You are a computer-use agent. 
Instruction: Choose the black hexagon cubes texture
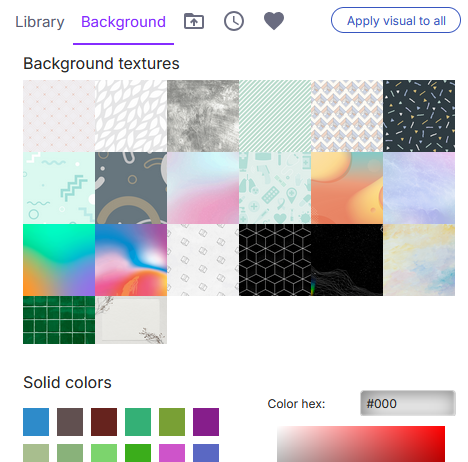click(275, 260)
